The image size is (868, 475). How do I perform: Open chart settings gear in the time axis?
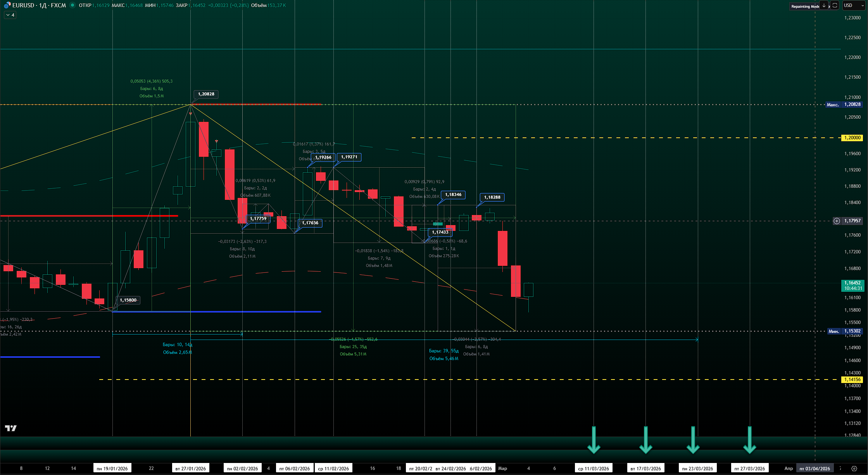pos(854,468)
